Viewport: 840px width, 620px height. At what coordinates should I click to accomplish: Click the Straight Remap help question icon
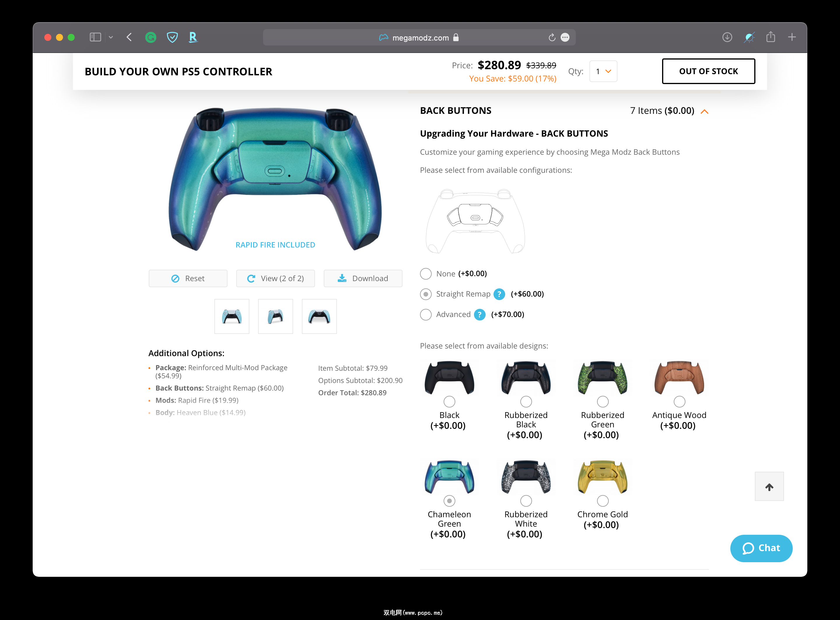click(499, 294)
